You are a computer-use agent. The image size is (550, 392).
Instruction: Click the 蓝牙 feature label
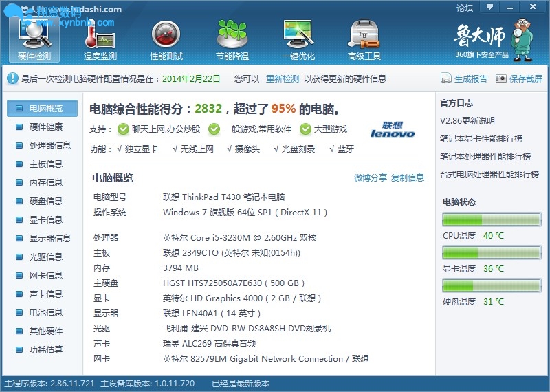pyautogui.click(x=346, y=149)
